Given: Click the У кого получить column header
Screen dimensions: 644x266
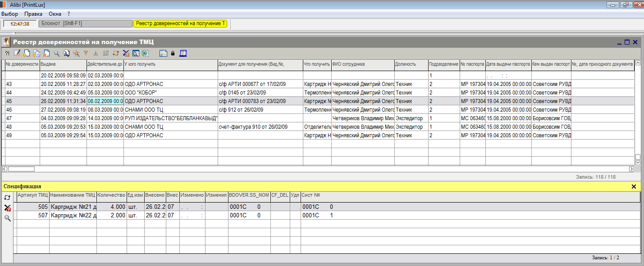Looking at the screenshot, I should pos(170,64).
